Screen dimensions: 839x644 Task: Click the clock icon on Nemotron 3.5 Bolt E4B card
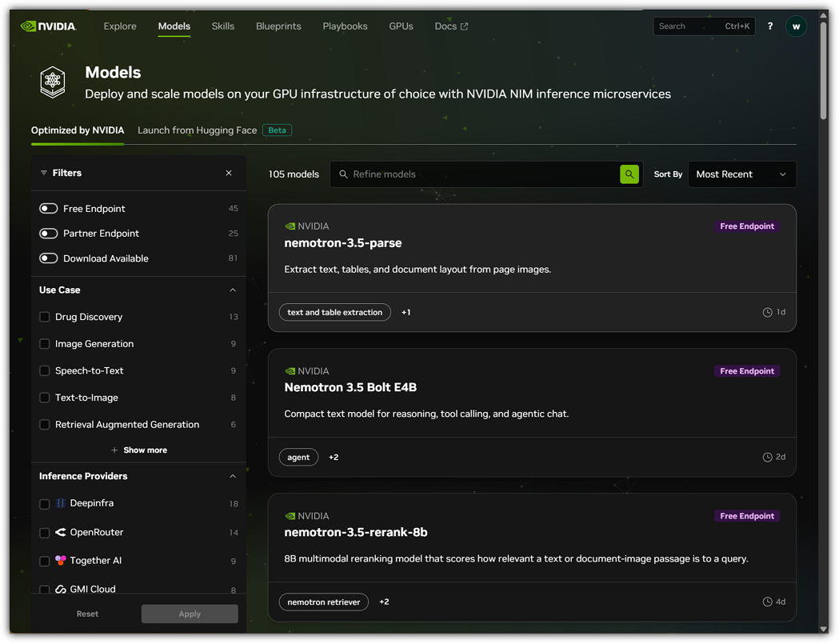coord(767,457)
